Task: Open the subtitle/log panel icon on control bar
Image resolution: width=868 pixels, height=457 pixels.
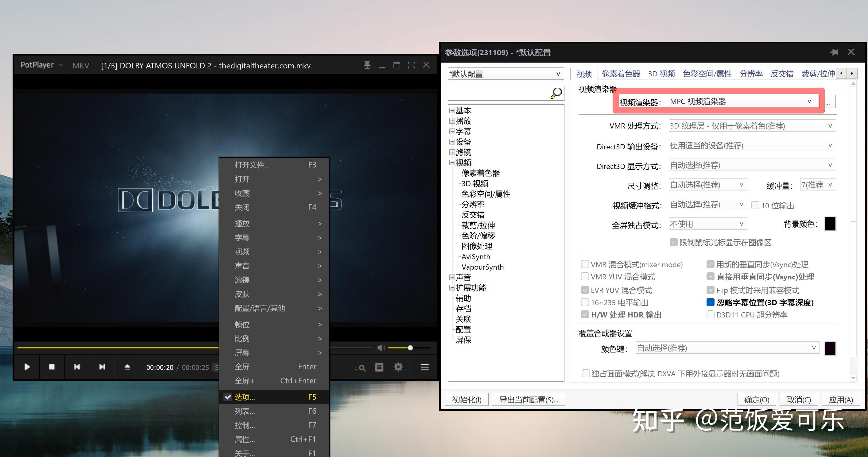Action: tap(379, 367)
